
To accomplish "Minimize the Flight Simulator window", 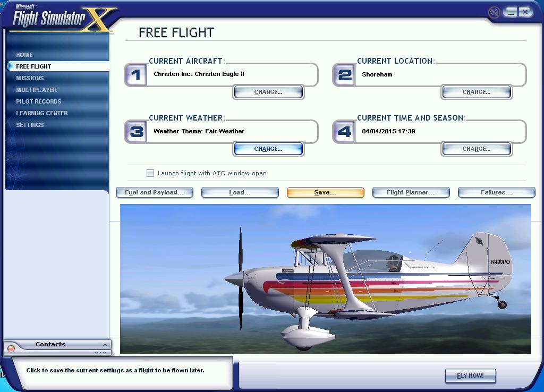I will click(510, 12).
